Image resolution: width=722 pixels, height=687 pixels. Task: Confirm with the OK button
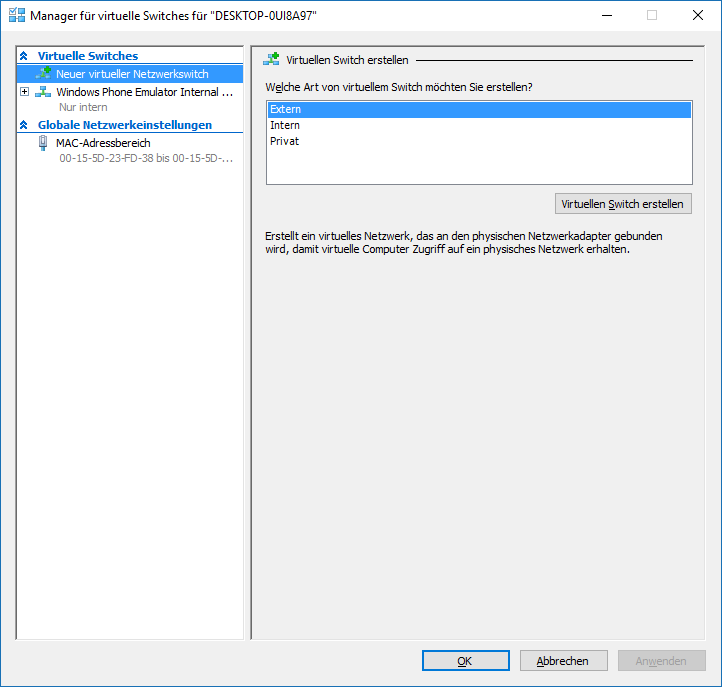[465, 661]
